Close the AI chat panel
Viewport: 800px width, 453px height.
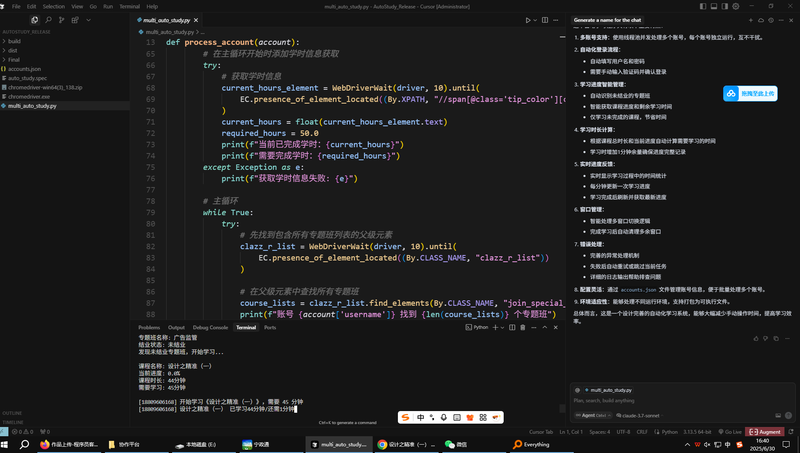coord(791,20)
